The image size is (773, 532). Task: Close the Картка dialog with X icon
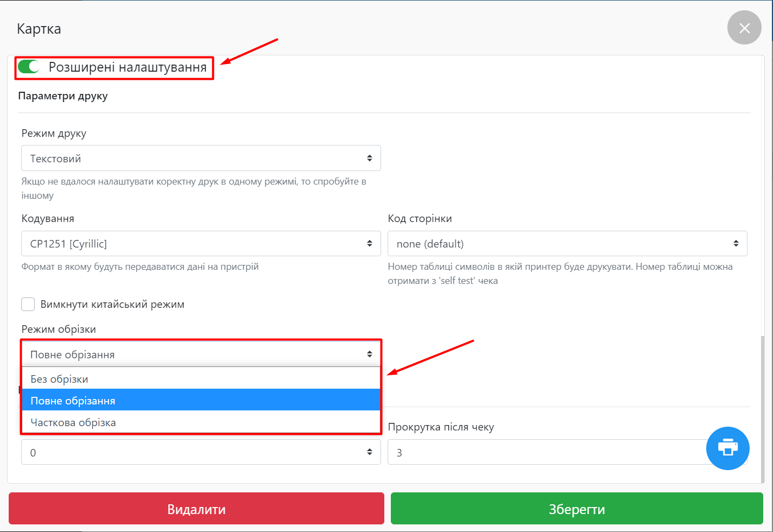point(744,28)
